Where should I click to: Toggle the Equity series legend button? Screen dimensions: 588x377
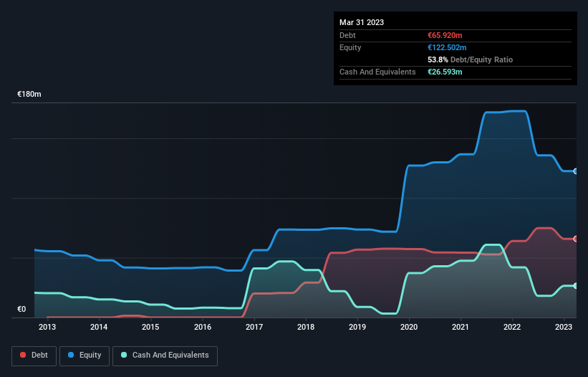[85, 355]
